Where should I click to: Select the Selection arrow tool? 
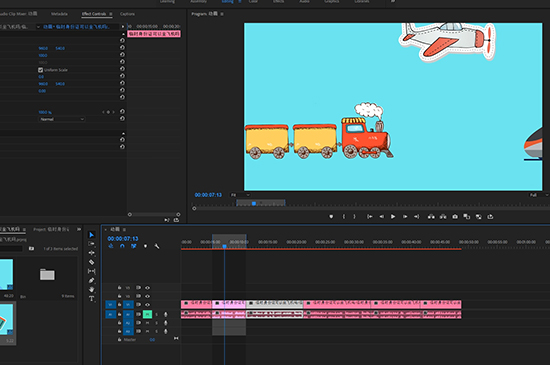coord(92,235)
